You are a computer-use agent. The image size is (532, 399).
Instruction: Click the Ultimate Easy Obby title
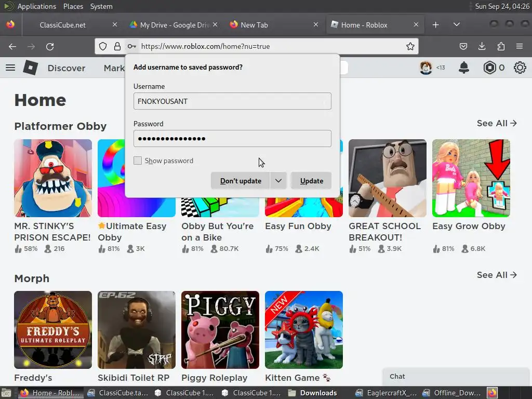pyautogui.click(x=132, y=232)
